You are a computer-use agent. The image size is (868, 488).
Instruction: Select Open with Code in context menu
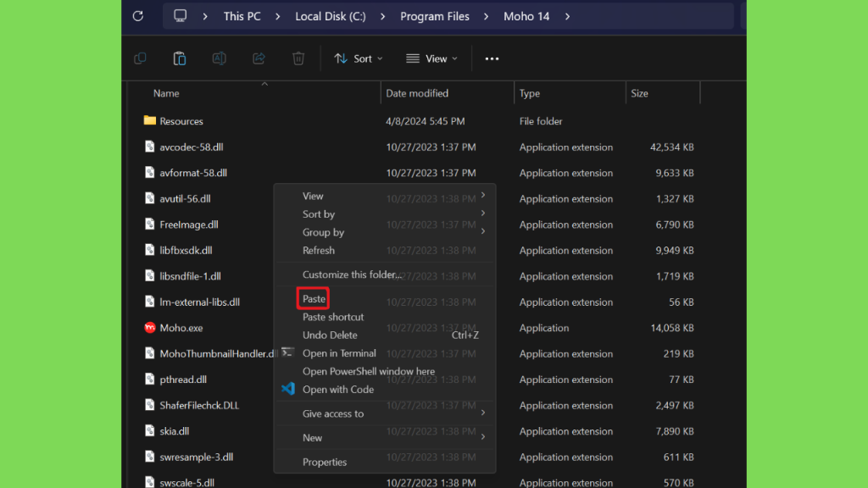[x=338, y=390]
